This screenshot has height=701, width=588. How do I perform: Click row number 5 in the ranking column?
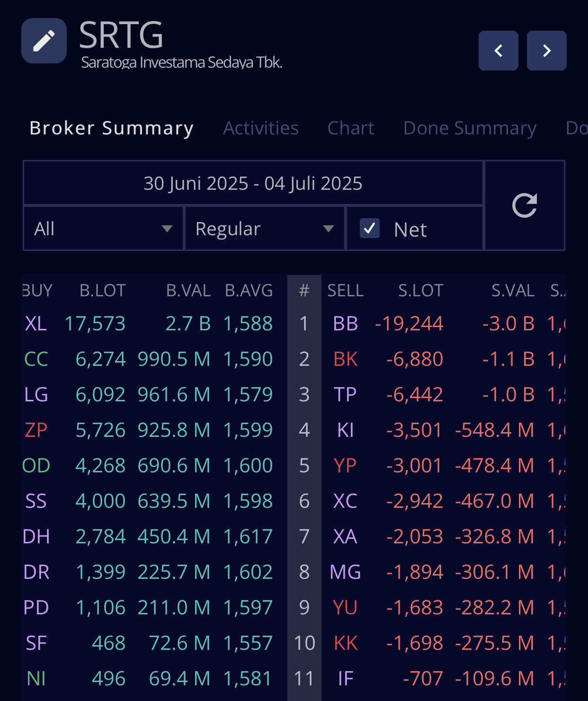point(304,466)
